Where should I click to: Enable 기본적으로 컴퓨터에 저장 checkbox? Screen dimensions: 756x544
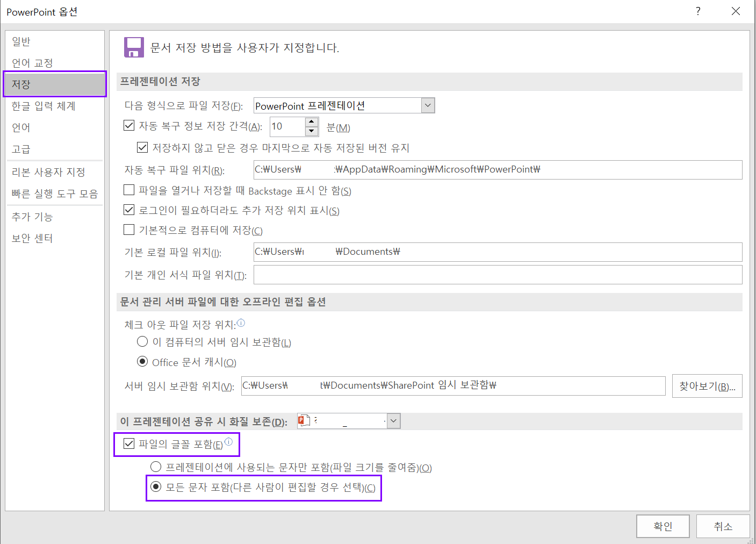[x=129, y=230]
